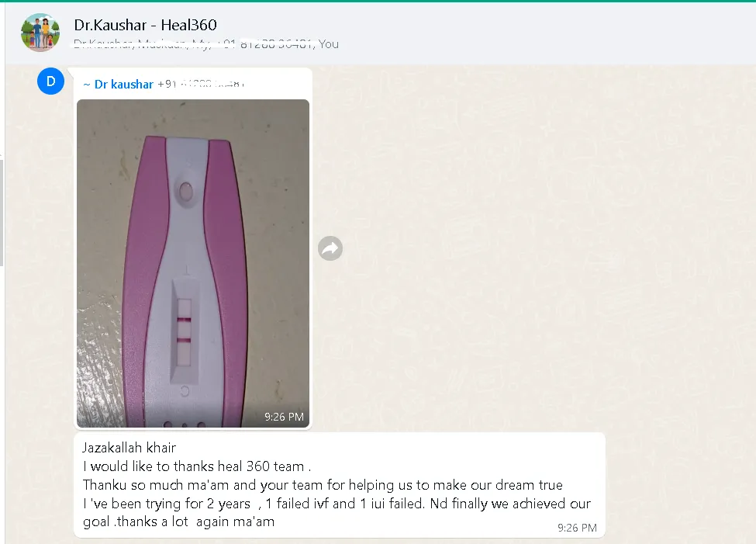Click the 9:26 PM timestamp on text message
Image resolution: width=756 pixels, height=544 pixels.
(x=577, y=528)
